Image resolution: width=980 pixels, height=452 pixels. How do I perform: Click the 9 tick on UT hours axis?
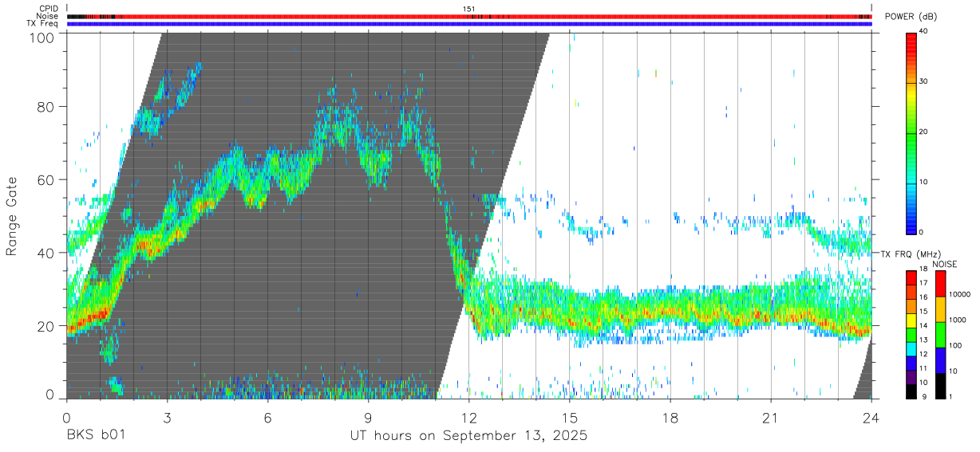click(x=369, y=418)
